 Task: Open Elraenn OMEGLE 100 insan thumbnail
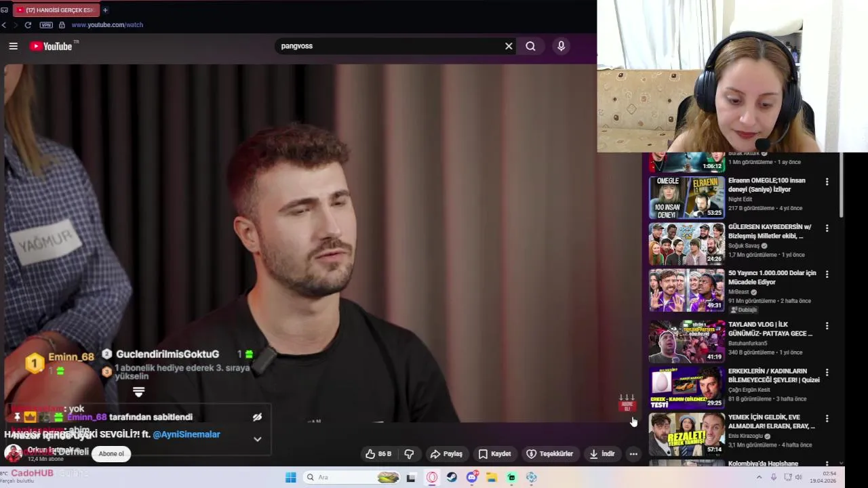(x=687, y=197)
